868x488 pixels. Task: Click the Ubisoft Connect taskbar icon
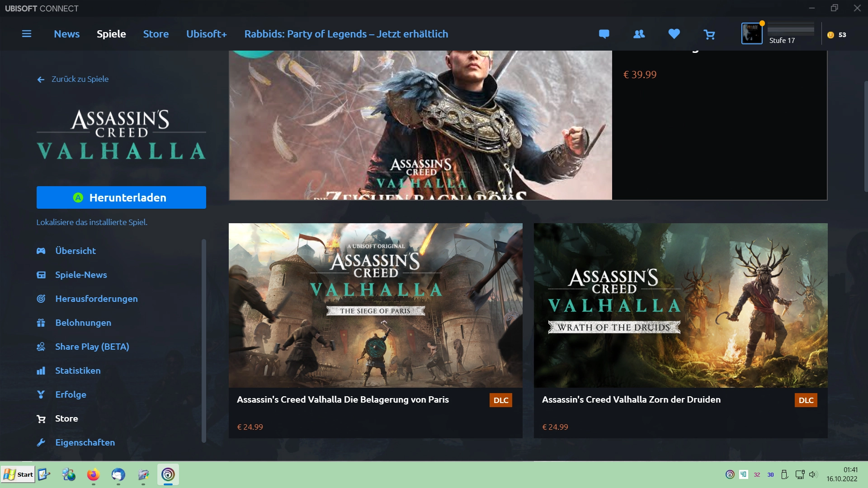[168, 474]
